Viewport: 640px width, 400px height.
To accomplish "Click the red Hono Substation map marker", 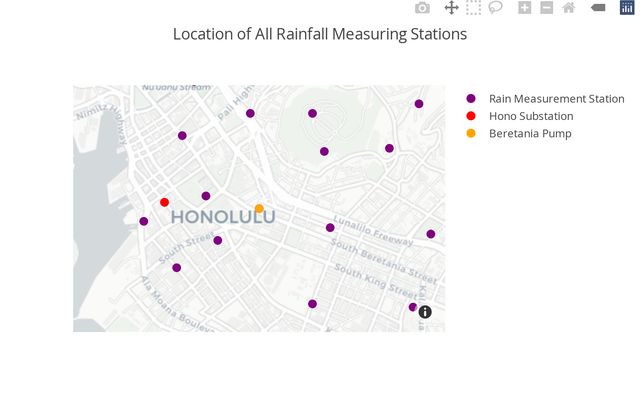I will coord(165,202).
